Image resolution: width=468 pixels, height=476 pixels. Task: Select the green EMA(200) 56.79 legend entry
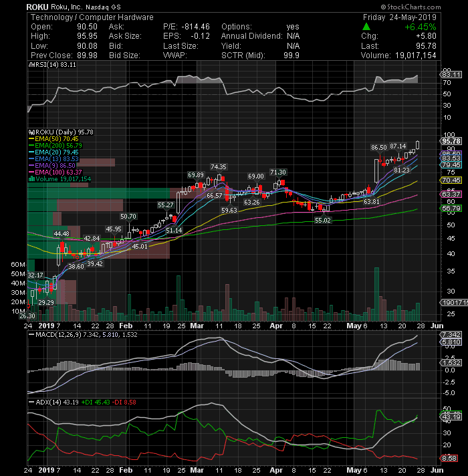click(x=55, y=146)
